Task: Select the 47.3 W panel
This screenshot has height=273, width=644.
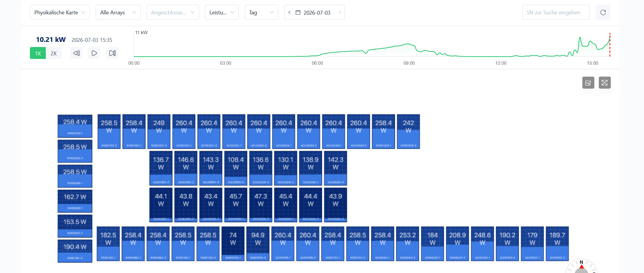Action: [261, 205]
